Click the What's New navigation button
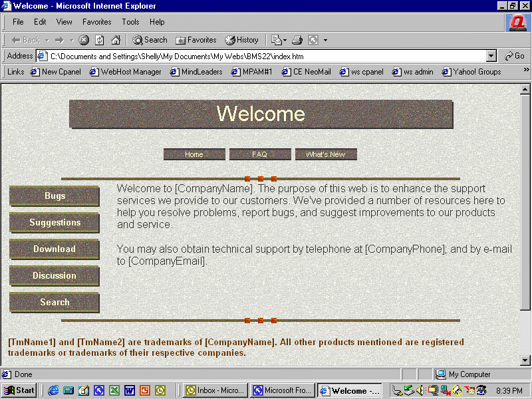The height and width of the screenshot is (399, 532). [326, 154]
